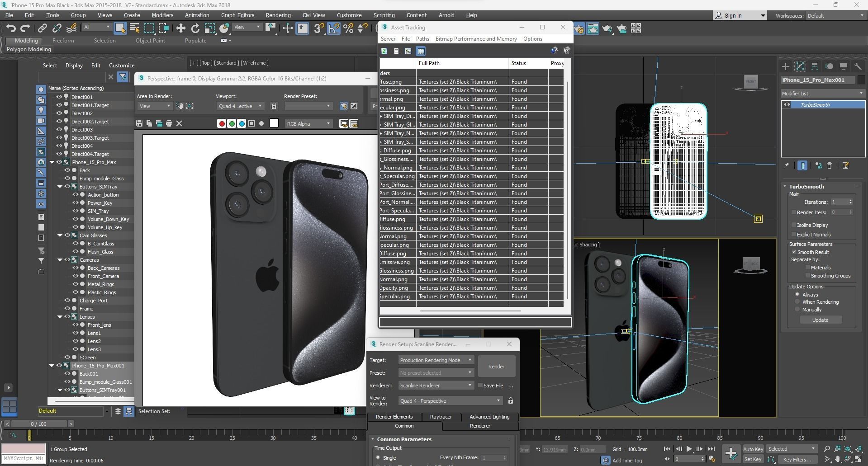The height and width of the screenshot is (466, 868).
Task: Click the 0 / 100 time slider
Action: pos(38,424)
